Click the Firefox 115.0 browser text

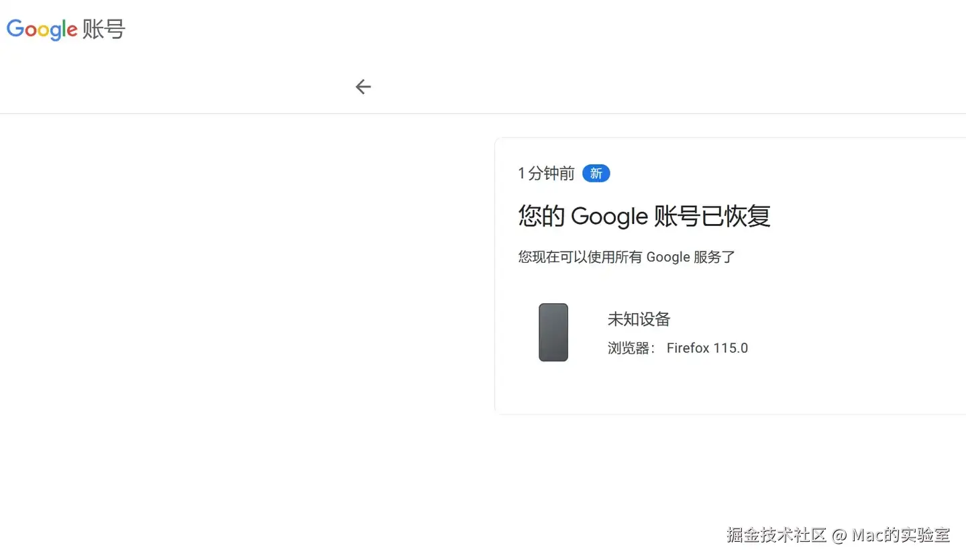tap(707, 348)
